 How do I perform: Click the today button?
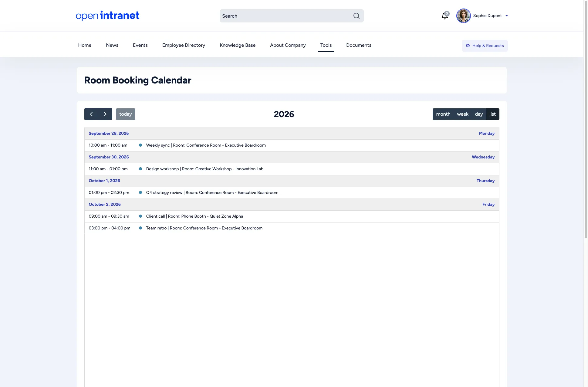pyautogui.click(x=126, y=114)
